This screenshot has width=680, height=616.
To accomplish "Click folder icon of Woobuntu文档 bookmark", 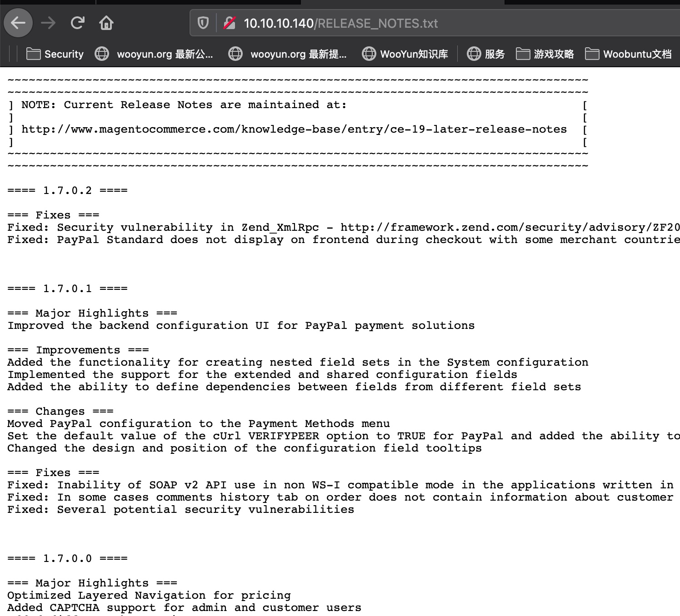I will (592, 54).
